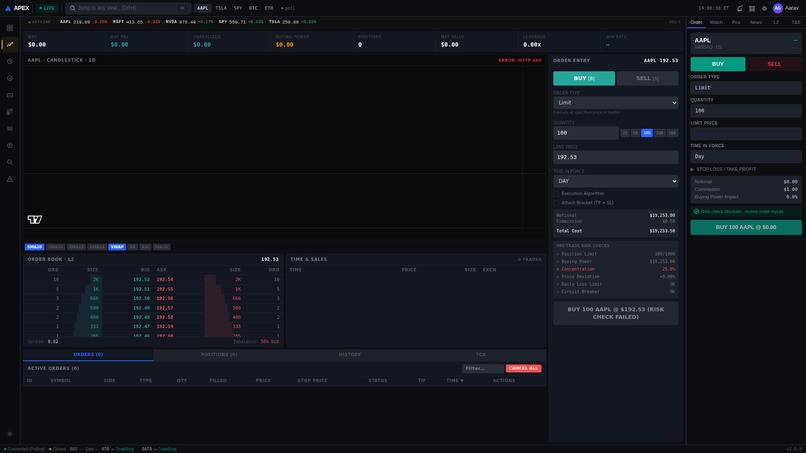Click the APEX triangle logo
806x453 pixels.
click(8, 8)
